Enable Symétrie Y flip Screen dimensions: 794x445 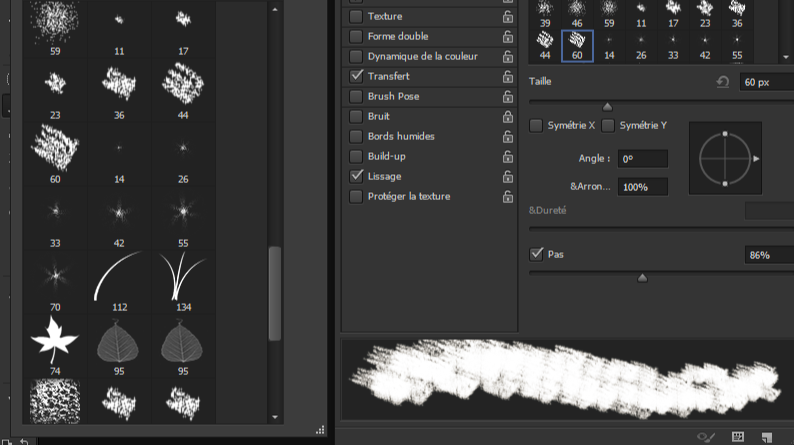[x=608, y=126]
